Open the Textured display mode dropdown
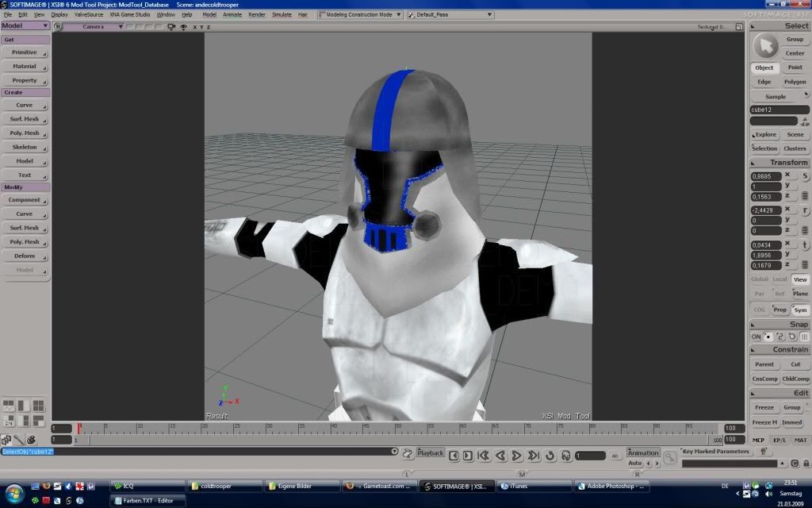Viewport: 812px width, 508px height. coord(712,27)
